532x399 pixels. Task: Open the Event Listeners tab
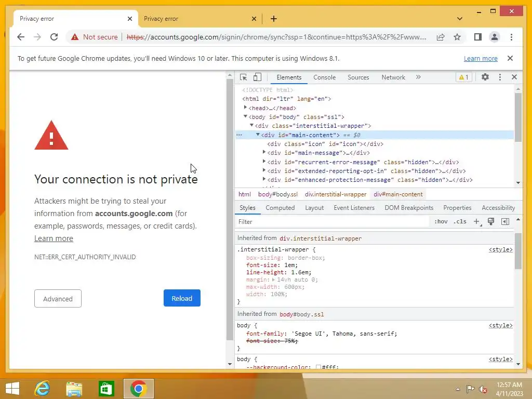coord(354,208)
